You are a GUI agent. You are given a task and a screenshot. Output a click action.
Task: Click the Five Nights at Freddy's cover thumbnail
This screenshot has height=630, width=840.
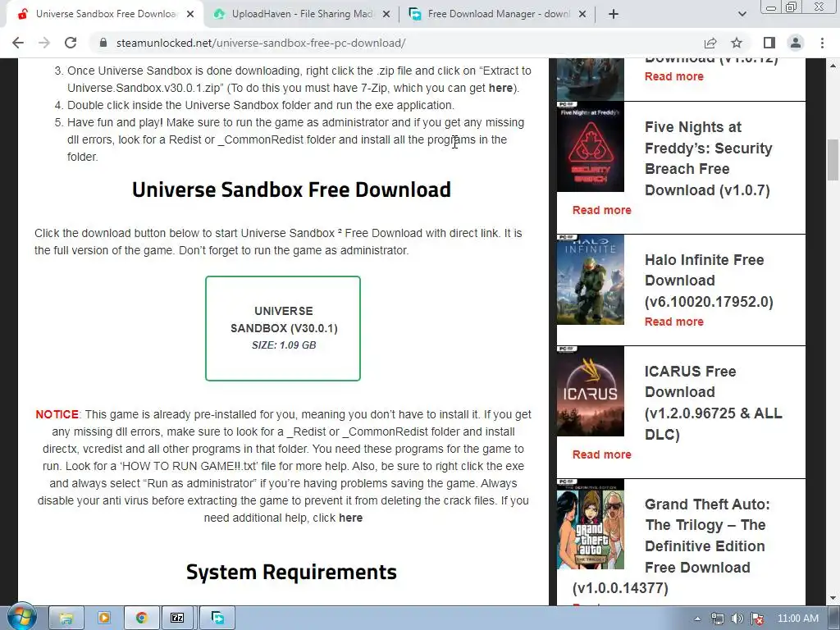[591, 146]
